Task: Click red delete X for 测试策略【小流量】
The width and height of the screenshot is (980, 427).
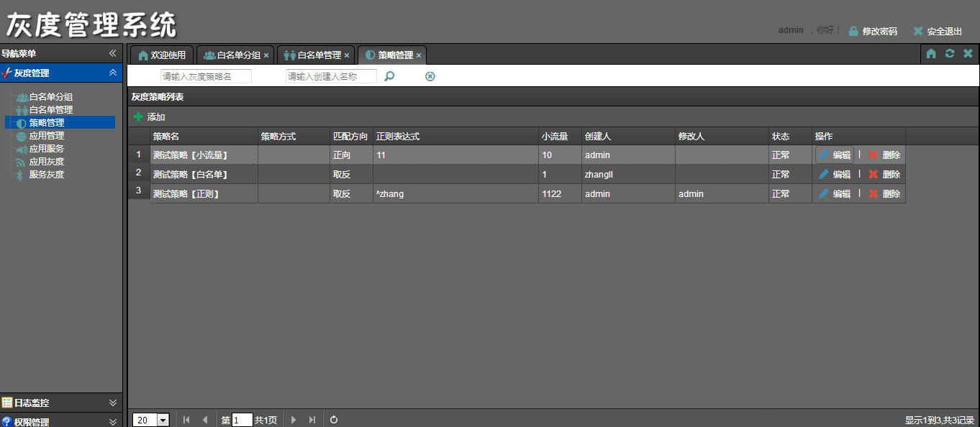Action: point(874,155)
